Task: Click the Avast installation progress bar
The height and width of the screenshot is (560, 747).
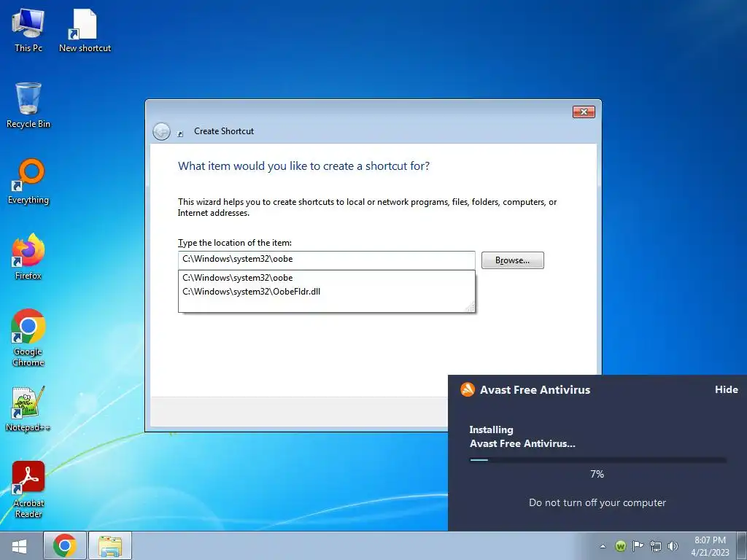Action: [597, 460]
